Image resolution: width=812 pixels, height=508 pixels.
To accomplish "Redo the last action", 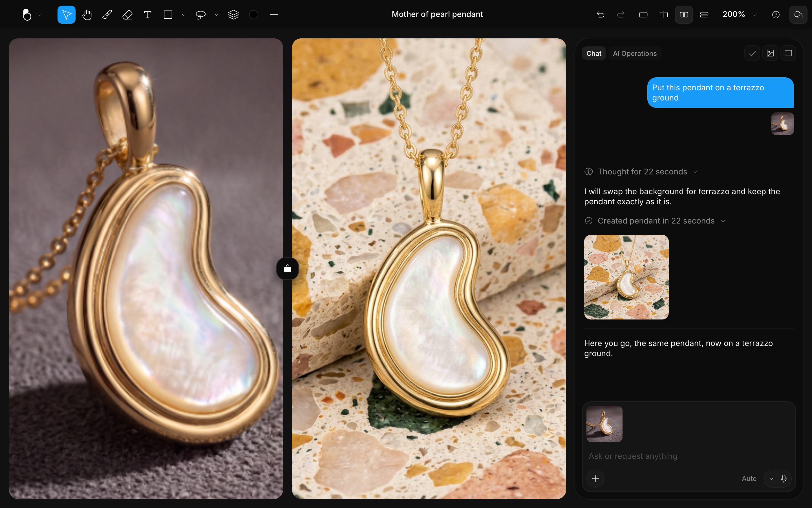I will click(621, 14).
